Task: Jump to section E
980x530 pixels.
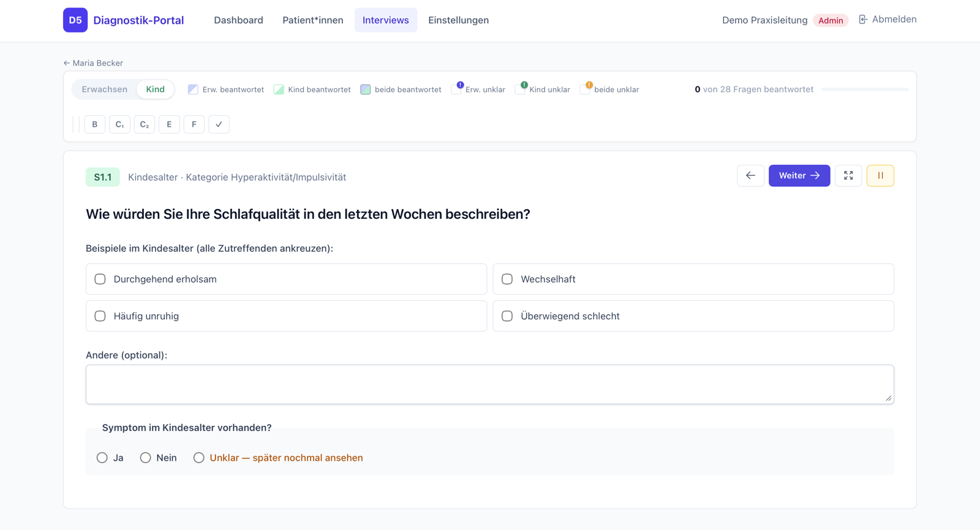Action: point(169,124)
